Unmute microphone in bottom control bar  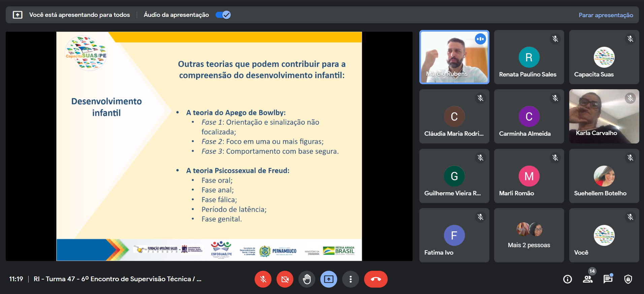[263, 279]
